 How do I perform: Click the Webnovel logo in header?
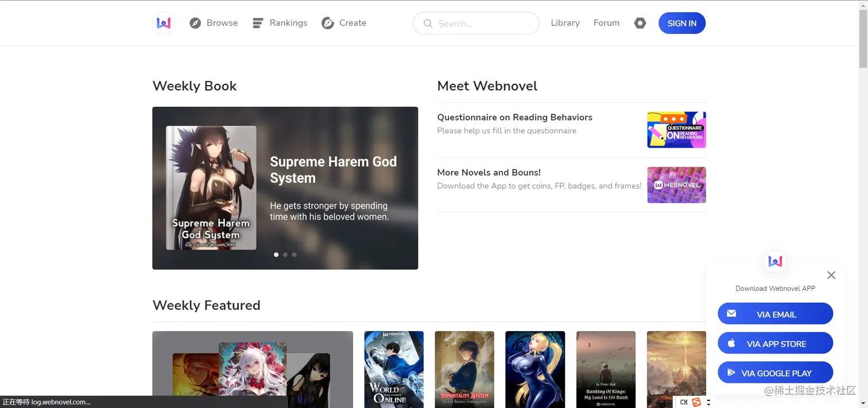tap(164, 23)
